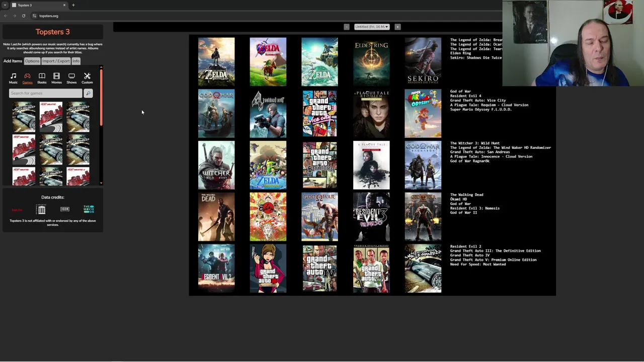Select the God of War Ragnarök cover
644x362 pixels.
tap(423, 165)
